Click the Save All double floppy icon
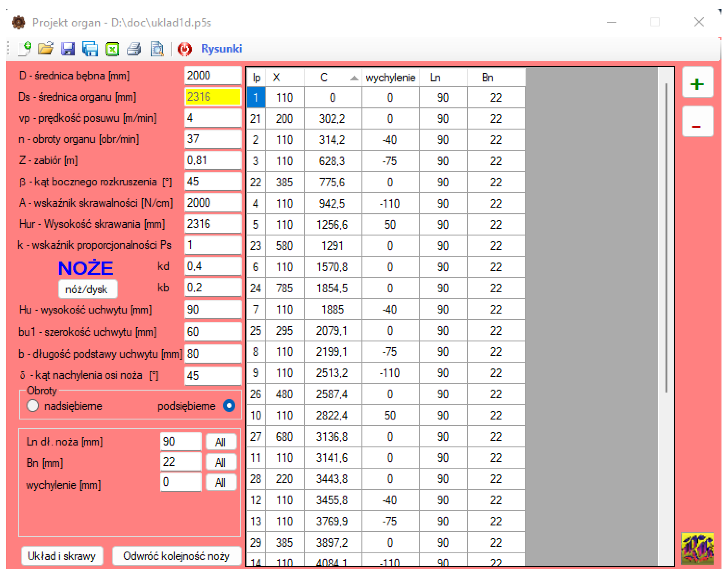 coord(90,49)
